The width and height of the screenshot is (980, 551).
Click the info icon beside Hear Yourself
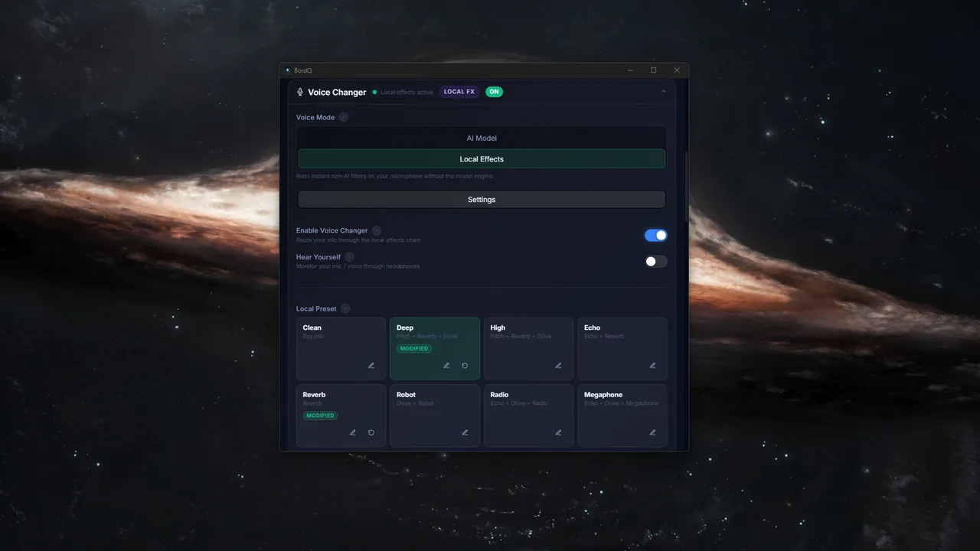(349, 257)
